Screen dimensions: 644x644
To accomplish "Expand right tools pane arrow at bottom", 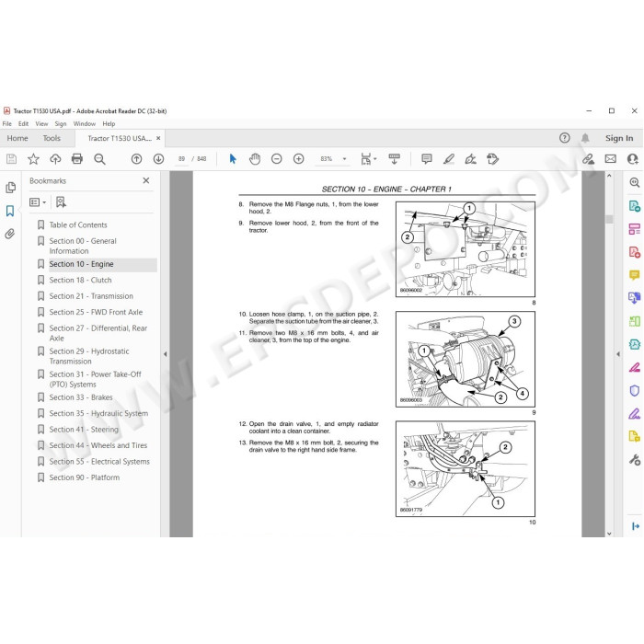I will [x=636, y=526].
